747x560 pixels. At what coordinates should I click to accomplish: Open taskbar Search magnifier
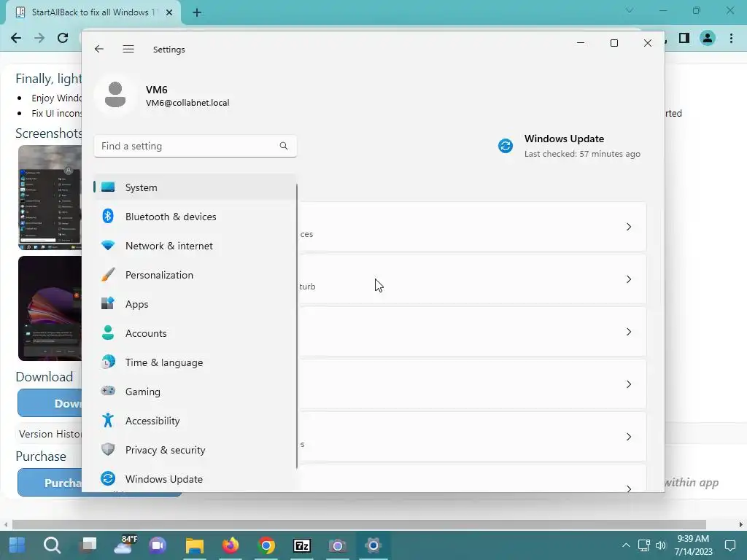(52, 545)
